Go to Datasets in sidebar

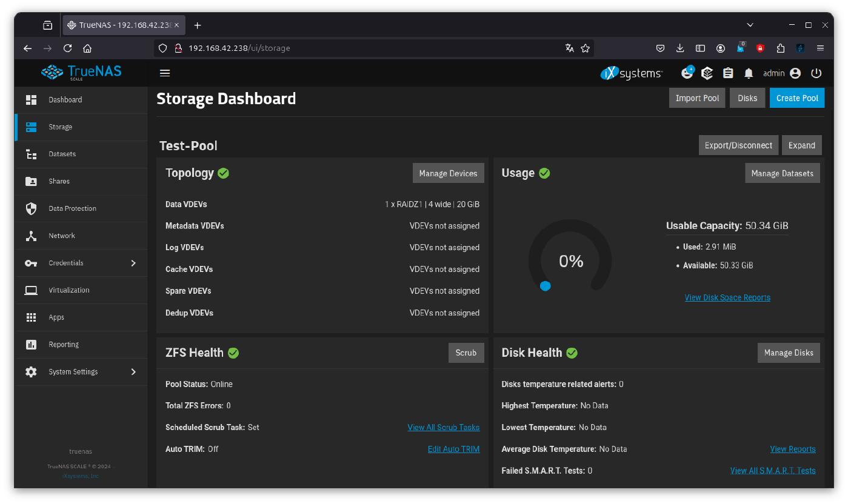(x=62, y=154)
